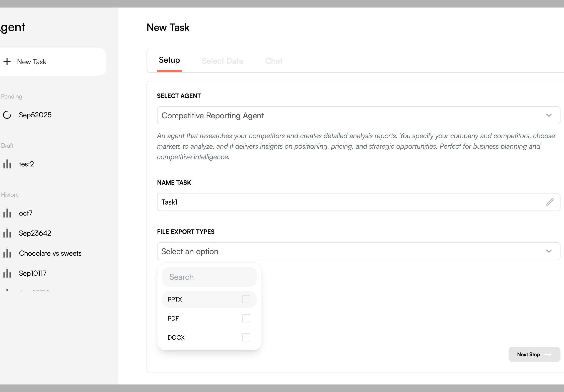Open the Competitive Reporting Agent combo box
The width and height of the screenshot is (564, 392).
click(351, 115)
